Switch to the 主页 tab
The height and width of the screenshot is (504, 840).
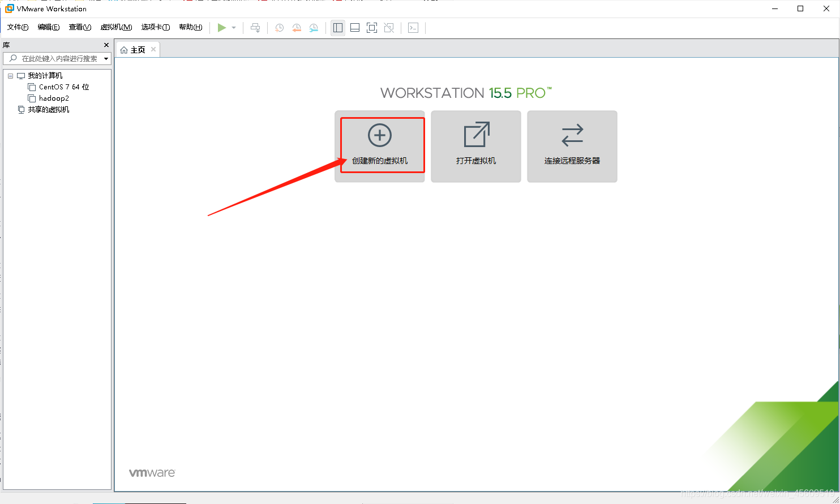click(x=138, y=50)
